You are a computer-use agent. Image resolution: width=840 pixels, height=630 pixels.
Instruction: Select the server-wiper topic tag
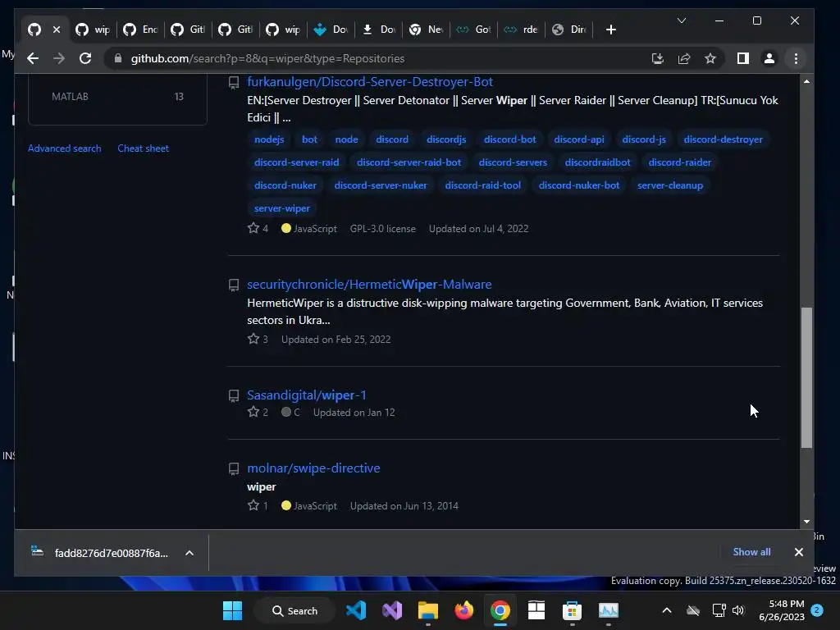[282, 208]
